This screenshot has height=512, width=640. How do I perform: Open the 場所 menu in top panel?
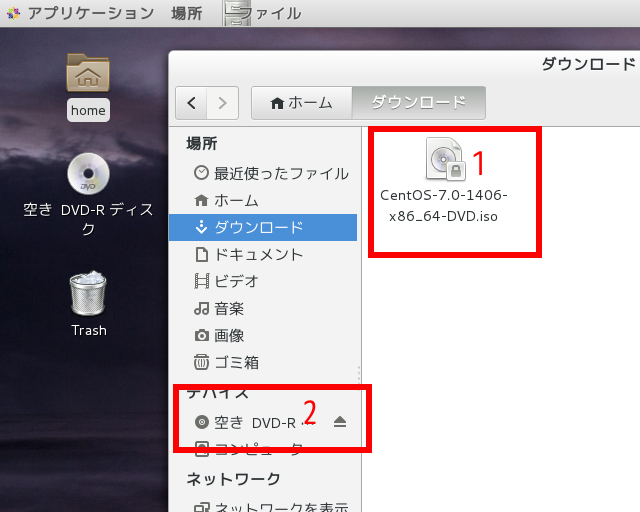186,13
